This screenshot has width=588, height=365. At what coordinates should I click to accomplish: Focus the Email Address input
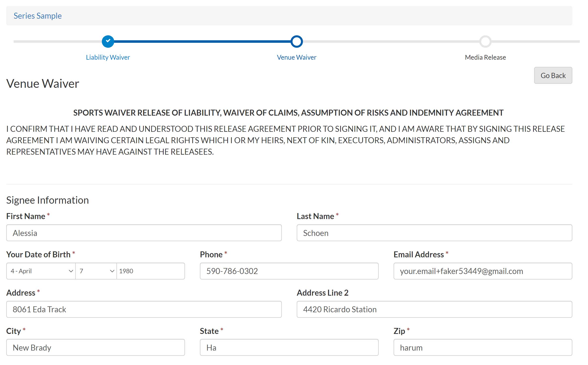tap(483, 271)
